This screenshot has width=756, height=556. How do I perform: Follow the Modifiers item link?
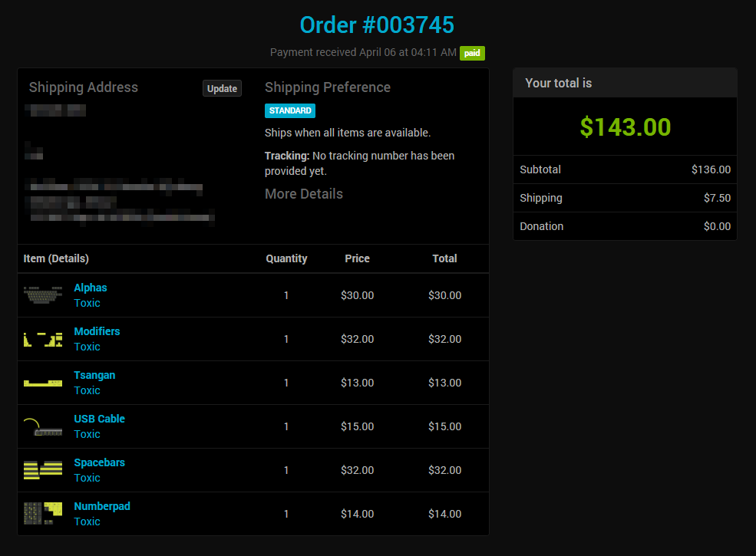click(x=97, y=331)
